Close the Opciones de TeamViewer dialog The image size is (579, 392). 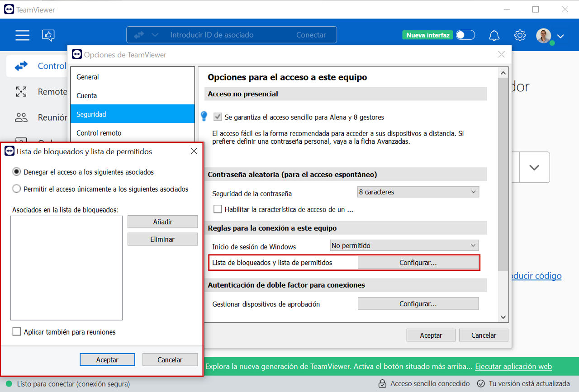coord(501,54)
